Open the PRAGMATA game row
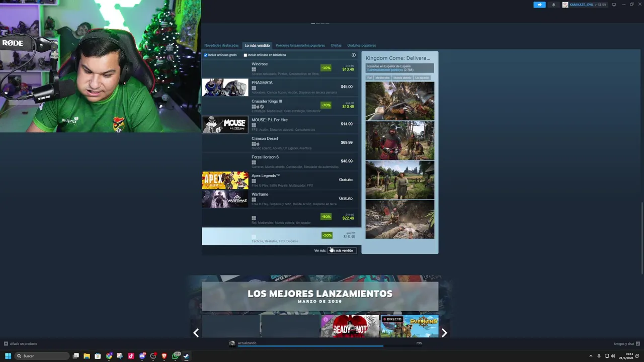Image resolution: width=644 pixels, height=362 pixels. [x=281, y=87]
